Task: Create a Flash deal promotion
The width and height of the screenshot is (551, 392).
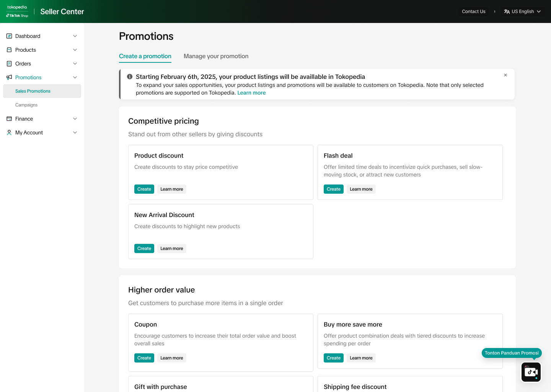Action: [x=333, y=189]
